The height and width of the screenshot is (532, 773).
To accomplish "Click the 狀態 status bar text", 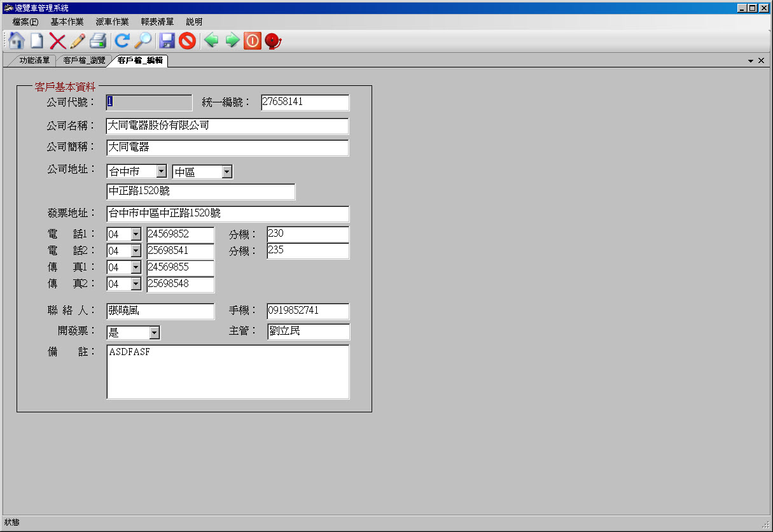I will (12, 522).
